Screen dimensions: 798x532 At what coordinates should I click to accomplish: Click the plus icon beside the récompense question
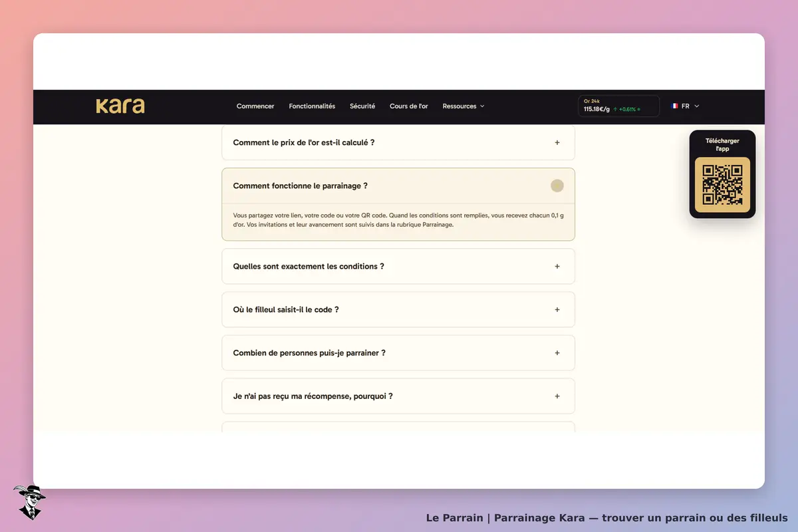(x=557, y=396)
